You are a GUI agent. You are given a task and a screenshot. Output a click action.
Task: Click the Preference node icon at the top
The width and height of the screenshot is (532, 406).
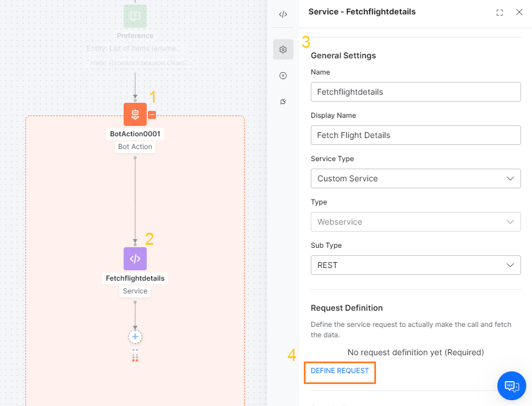135,16
